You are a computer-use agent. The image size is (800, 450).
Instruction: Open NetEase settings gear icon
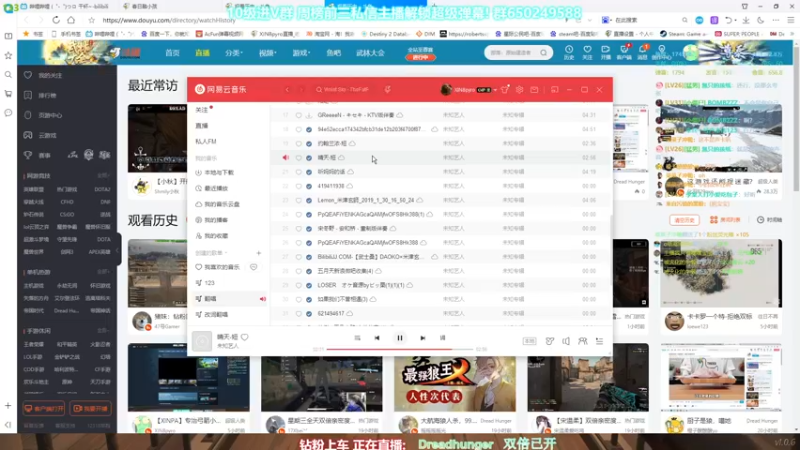tap(519, 89)
